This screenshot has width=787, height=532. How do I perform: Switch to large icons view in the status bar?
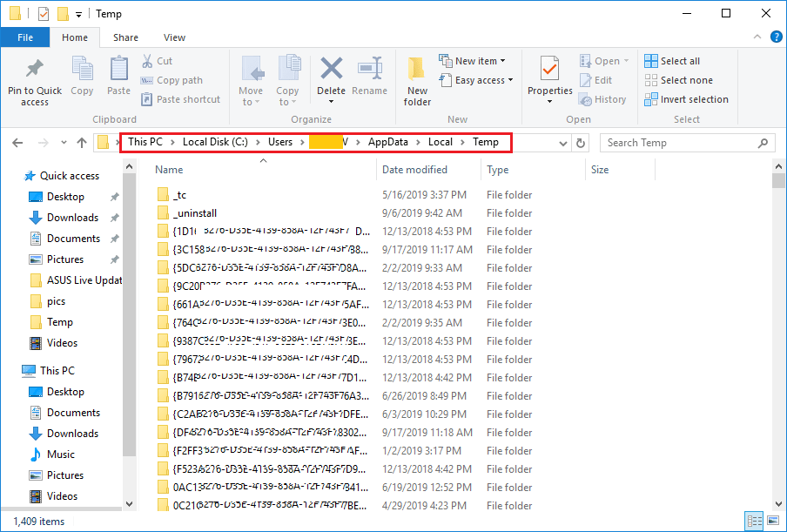click(774, 518)
